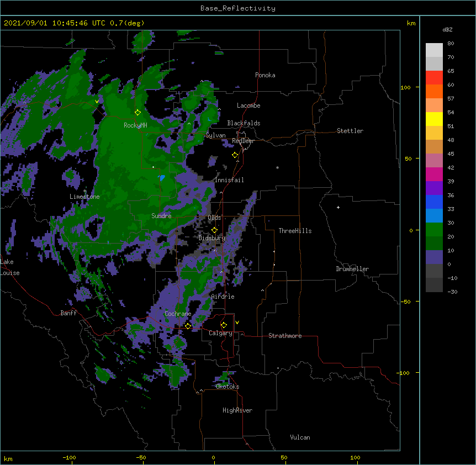Select the tan 45-48 dBZ legend swatch
Screen dimensions: 476x465
point(434,146)
